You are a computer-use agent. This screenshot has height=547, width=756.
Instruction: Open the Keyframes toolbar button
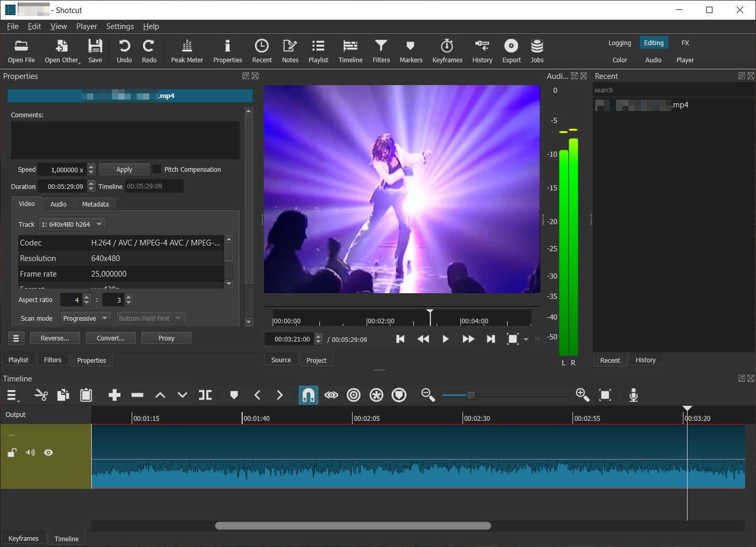tap(447, 51)
